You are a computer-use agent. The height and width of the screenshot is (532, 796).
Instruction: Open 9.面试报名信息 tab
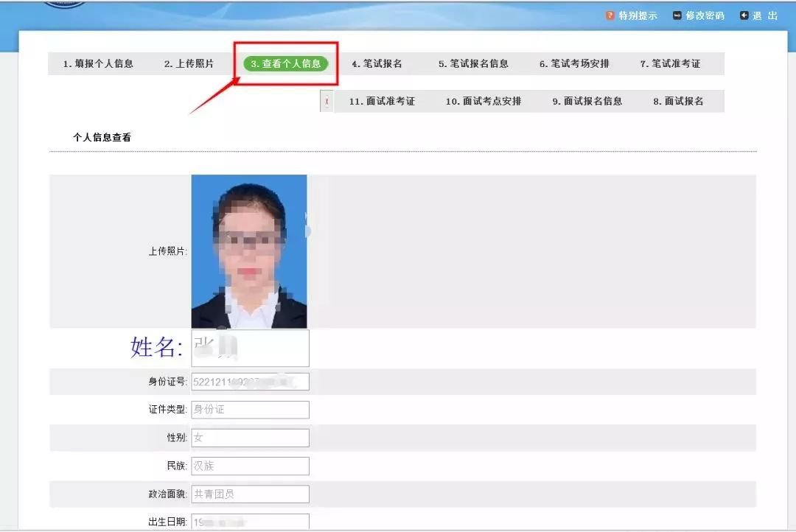coord(587,102)
